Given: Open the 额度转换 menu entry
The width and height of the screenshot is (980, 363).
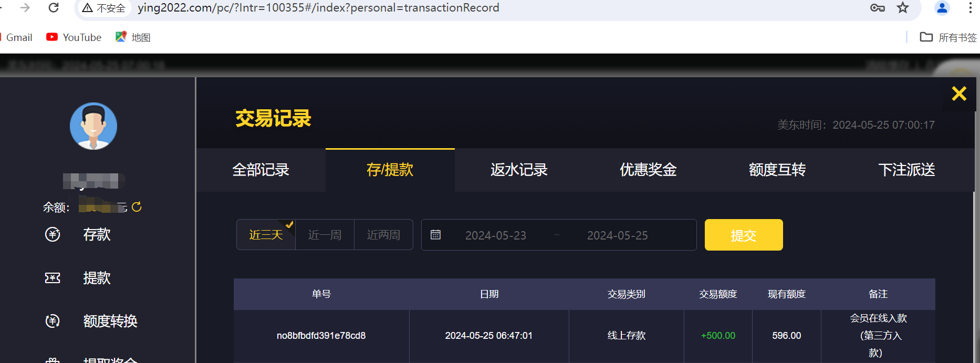Looking at the screenshot, I should click(x=110, y=321).
